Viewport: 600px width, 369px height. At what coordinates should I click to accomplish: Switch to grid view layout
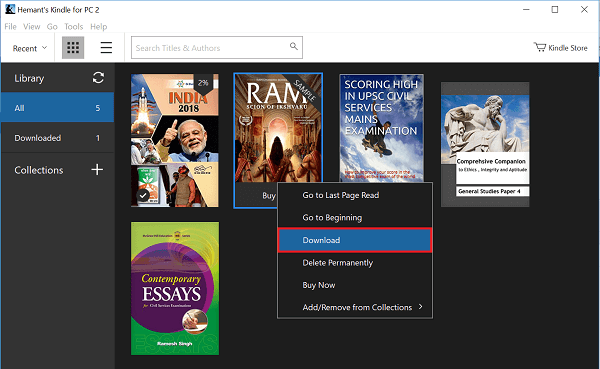tap(73, 48)
